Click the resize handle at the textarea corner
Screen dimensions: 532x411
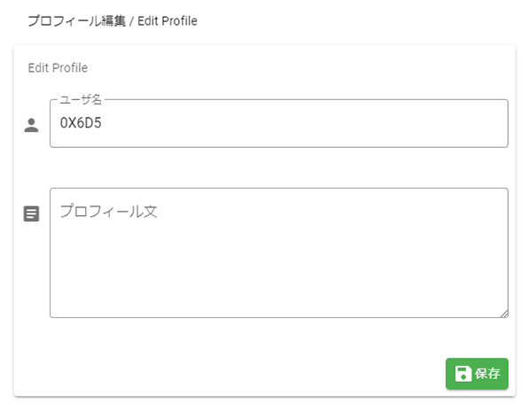pos(505,314)
